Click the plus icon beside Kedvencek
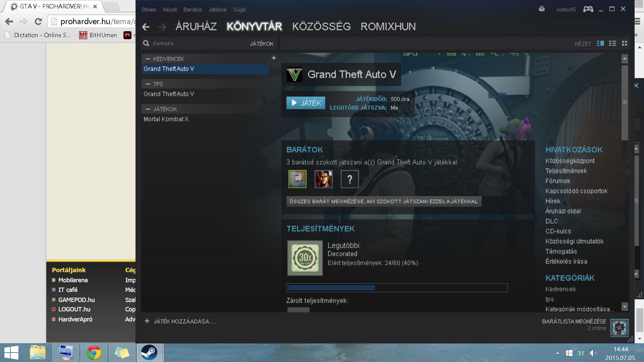The height and width of the screenshot is (362, 644). pos(274,58)
